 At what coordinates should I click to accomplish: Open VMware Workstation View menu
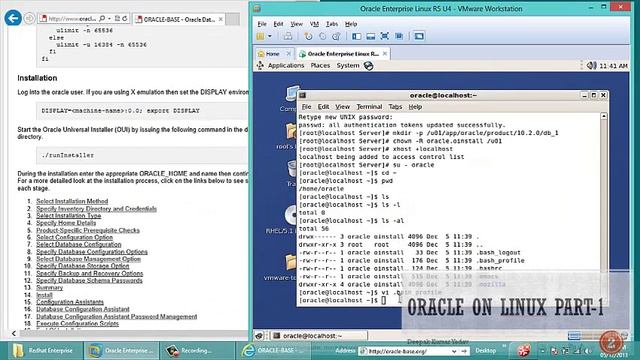point(297,24)
